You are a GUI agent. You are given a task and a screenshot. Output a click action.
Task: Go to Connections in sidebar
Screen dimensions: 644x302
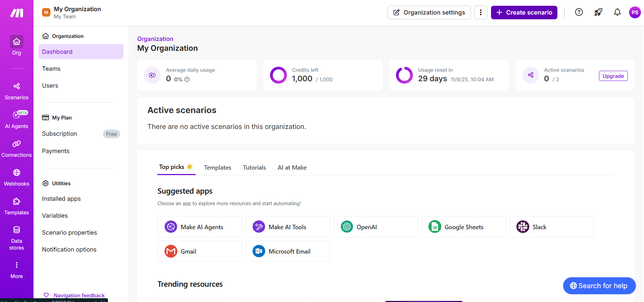17,149
